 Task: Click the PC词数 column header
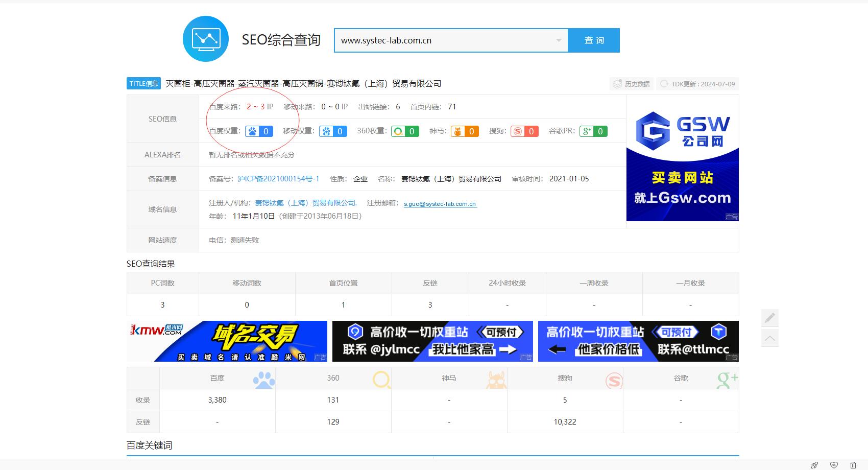pyautogui.click(x=163, y=283)
